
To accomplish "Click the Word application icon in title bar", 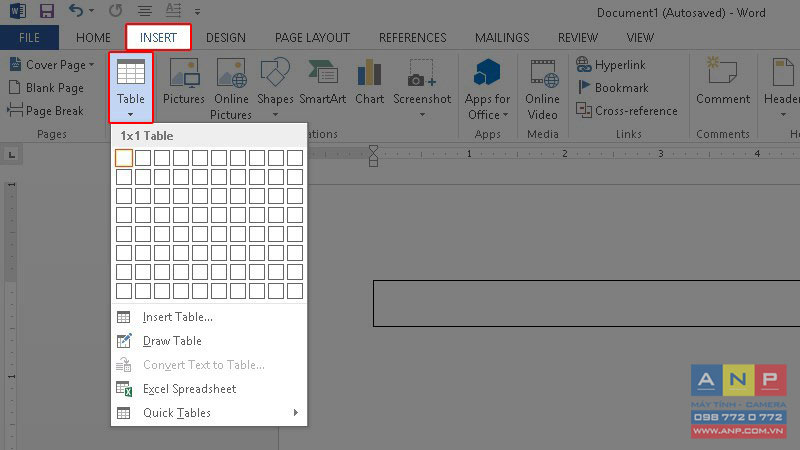I will point(17,11).
